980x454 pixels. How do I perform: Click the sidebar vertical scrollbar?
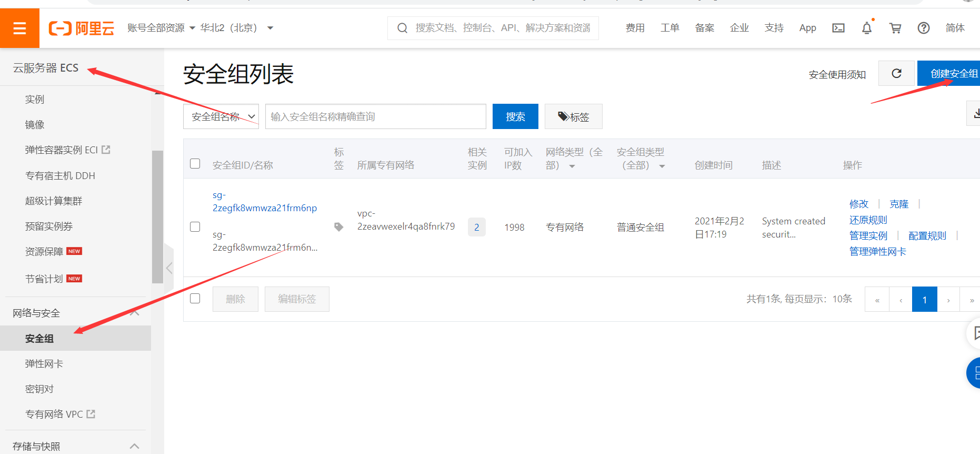pyautogui.click(x=157, y=216)
